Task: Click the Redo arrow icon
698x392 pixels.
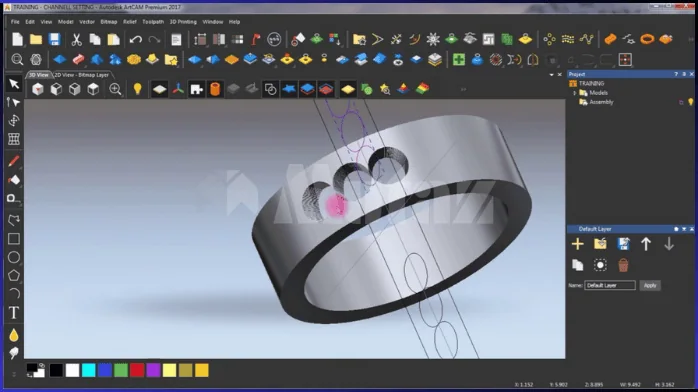Action: pyautogui.click(x=154, y=40)
